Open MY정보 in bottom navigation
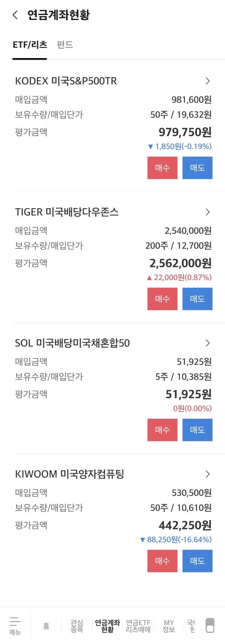 pyautogui.click(x=169, y=626)
